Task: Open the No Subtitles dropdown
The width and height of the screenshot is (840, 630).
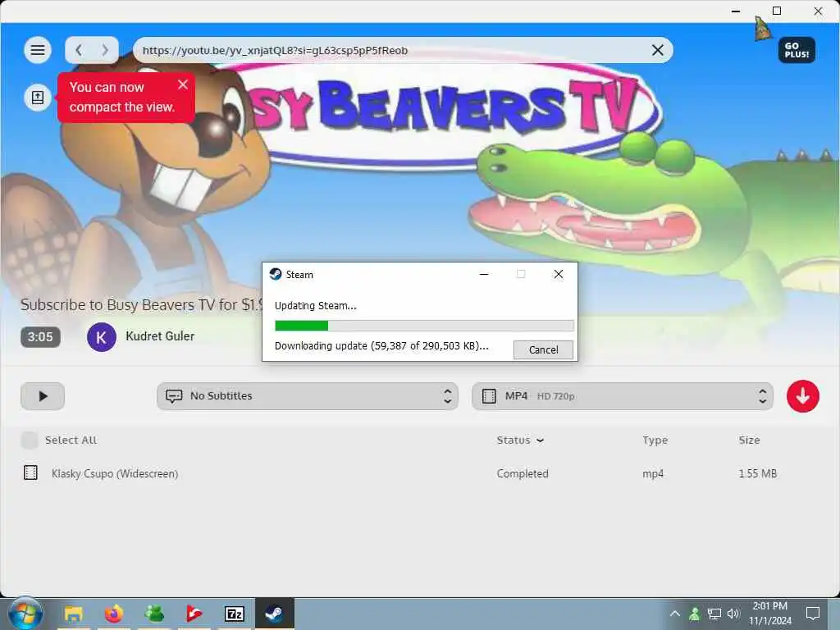Action: pyautogui.click(x=308, y=396)
